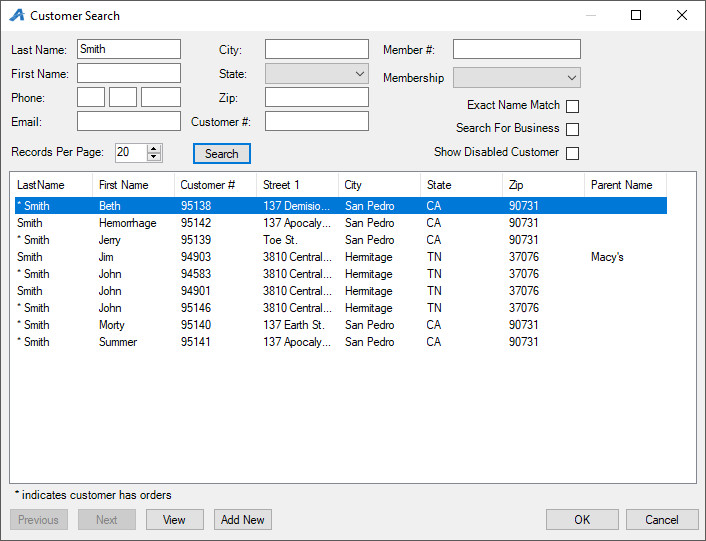The image size is (706, 541).
Task: Select customer number 95146
Action: pyautogui.click(x=341, y=308)
